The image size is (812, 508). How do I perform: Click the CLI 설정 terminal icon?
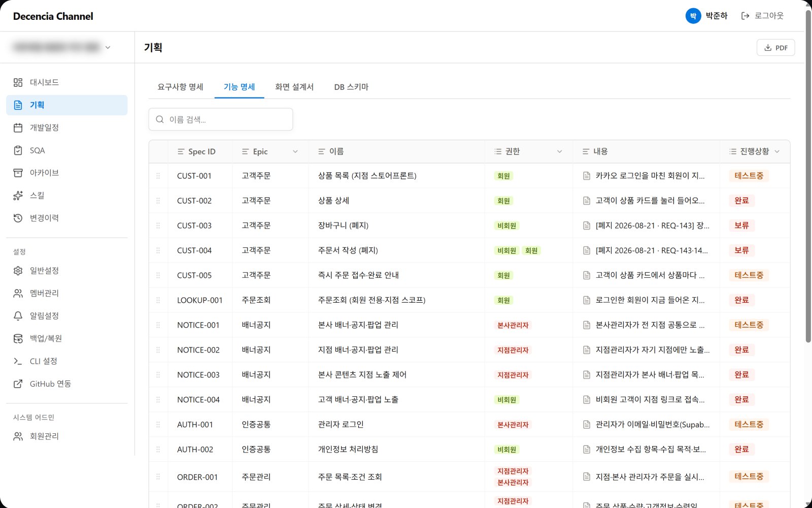click(x=18, y=361)
